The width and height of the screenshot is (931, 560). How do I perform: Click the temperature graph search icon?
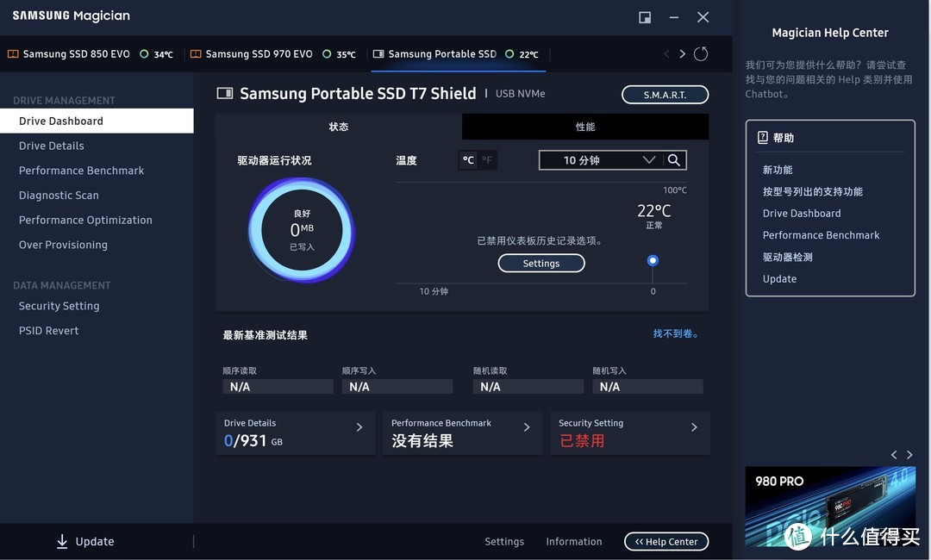click(673, 160)
